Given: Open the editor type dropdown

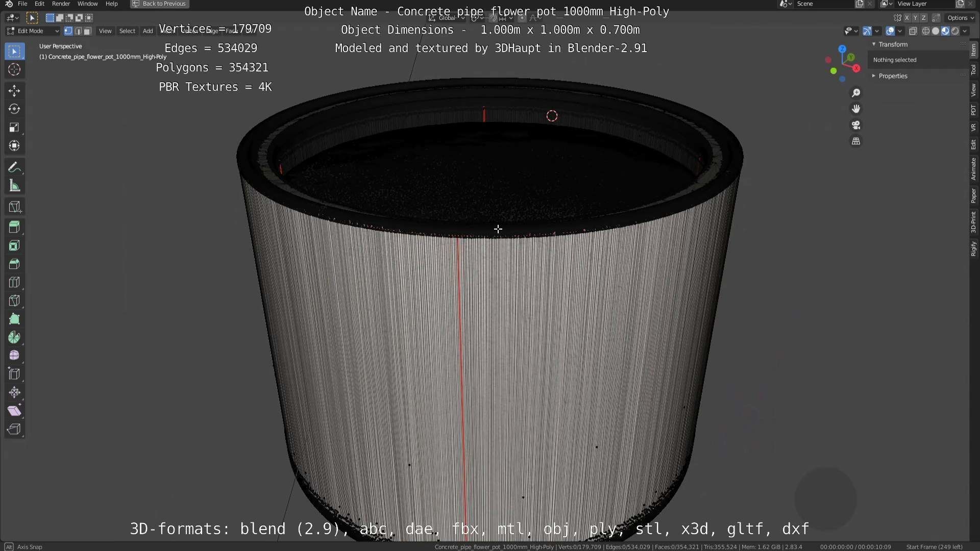Looking at the screenshot, I should [13, 18].
